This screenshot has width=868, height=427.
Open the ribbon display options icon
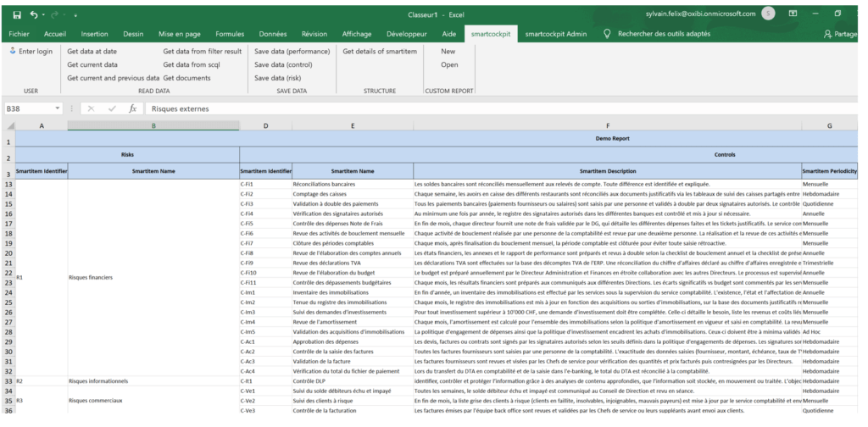(x=793, y=14)
